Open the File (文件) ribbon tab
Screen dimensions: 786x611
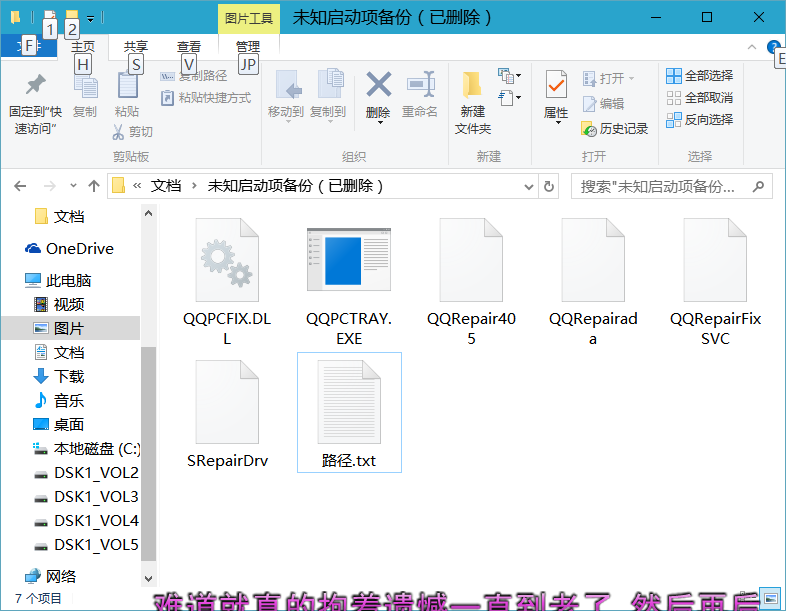29,46
